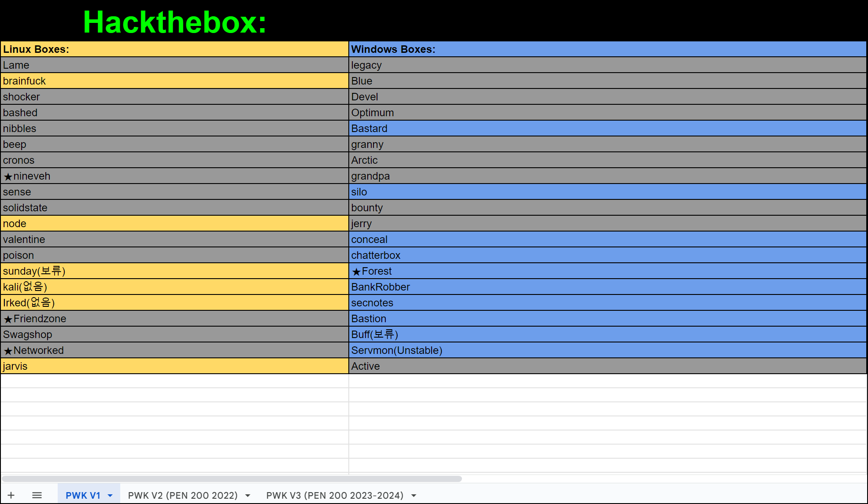Screen dimensions: 868x504
Task: Select the sunday(보류) cell
Action: (x=174, y=271)
